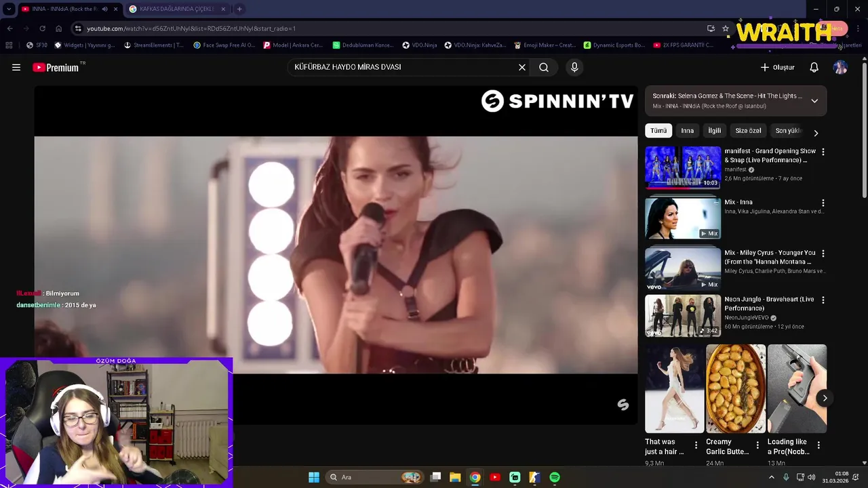868x488 pixels.
Task: Open the Oluştur create button
Action: [x=777, y=67]
